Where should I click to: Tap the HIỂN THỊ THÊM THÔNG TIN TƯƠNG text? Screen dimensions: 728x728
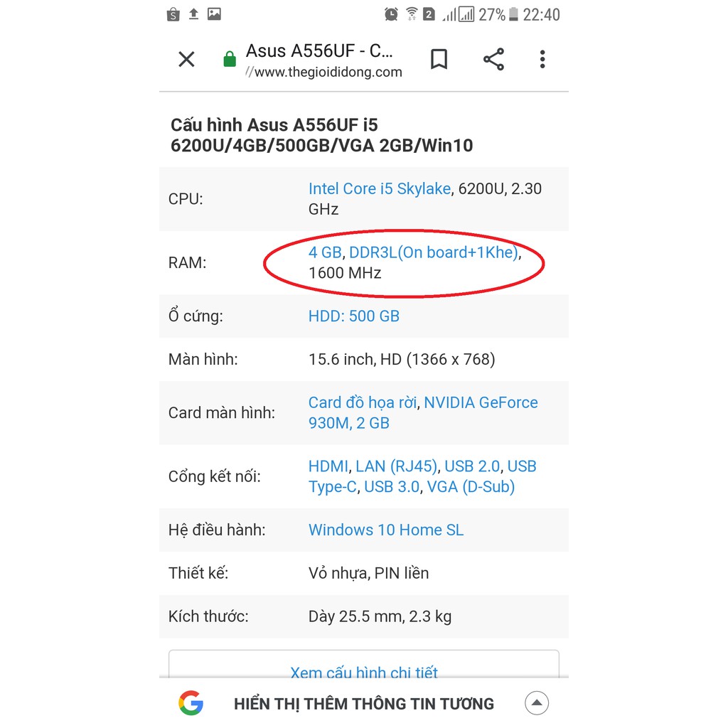coord(363,704)
